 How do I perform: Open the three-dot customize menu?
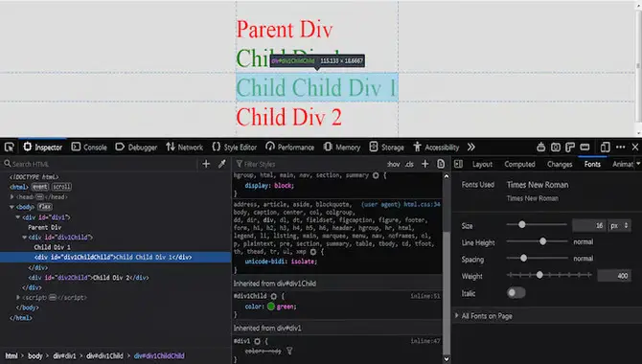[x=620, y=147]
